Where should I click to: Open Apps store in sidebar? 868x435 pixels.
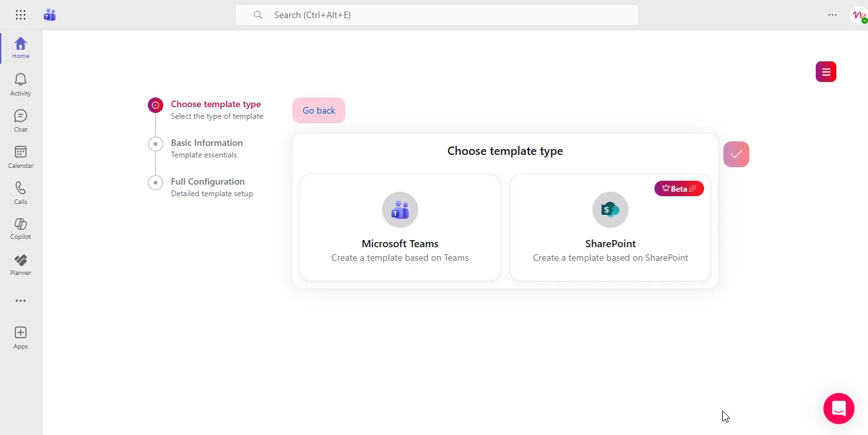tap(21, 338)
